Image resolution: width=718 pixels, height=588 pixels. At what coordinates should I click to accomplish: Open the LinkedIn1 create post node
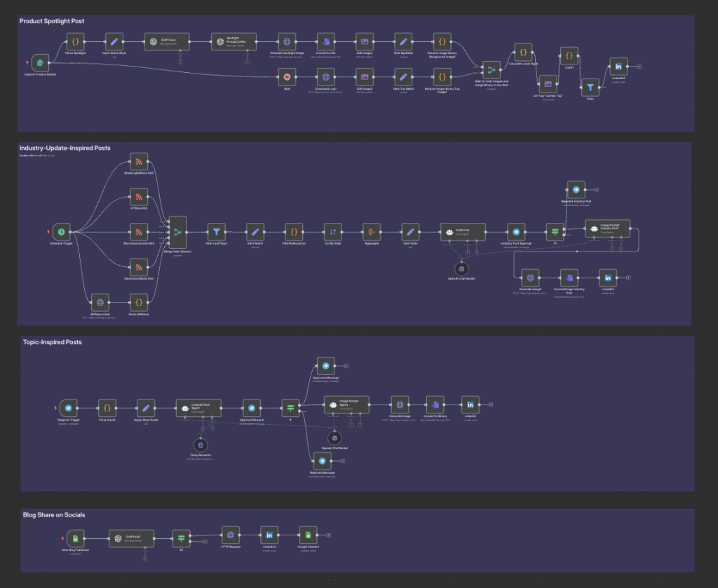tap(608, 278)
